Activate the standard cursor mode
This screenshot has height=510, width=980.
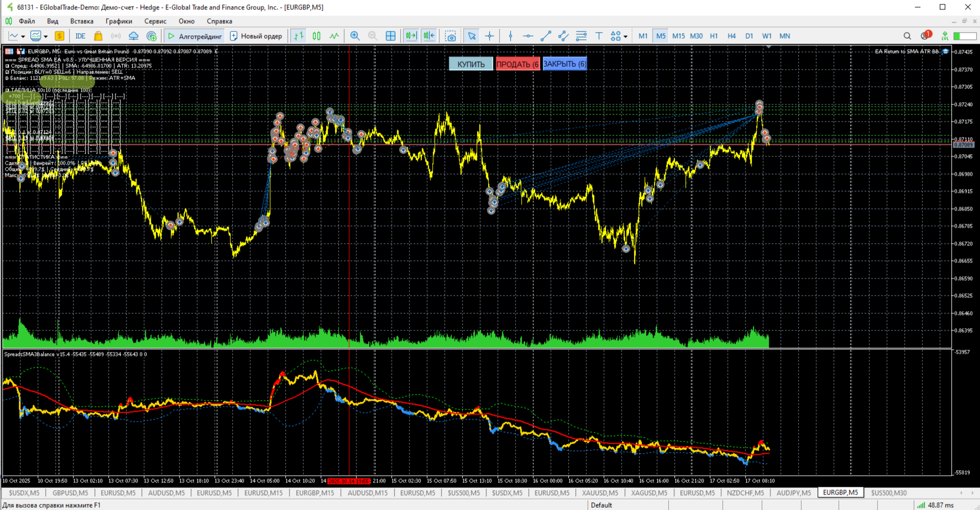click(471, 36)
